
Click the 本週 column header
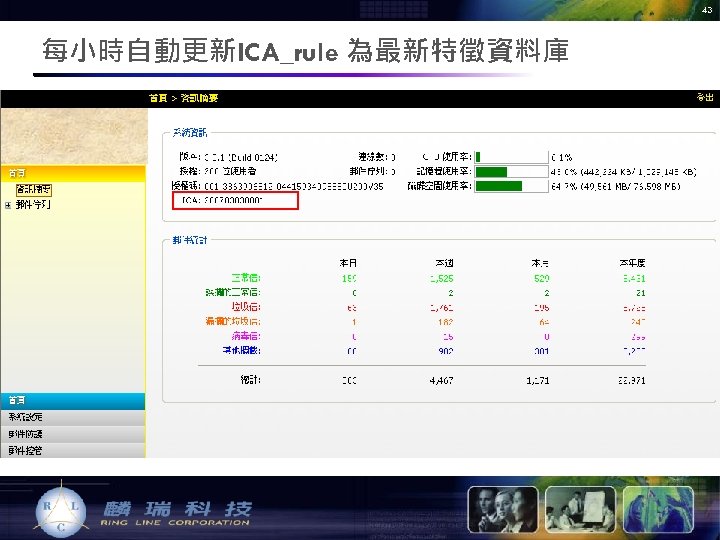pyautogui.click(x=444, y=263)
